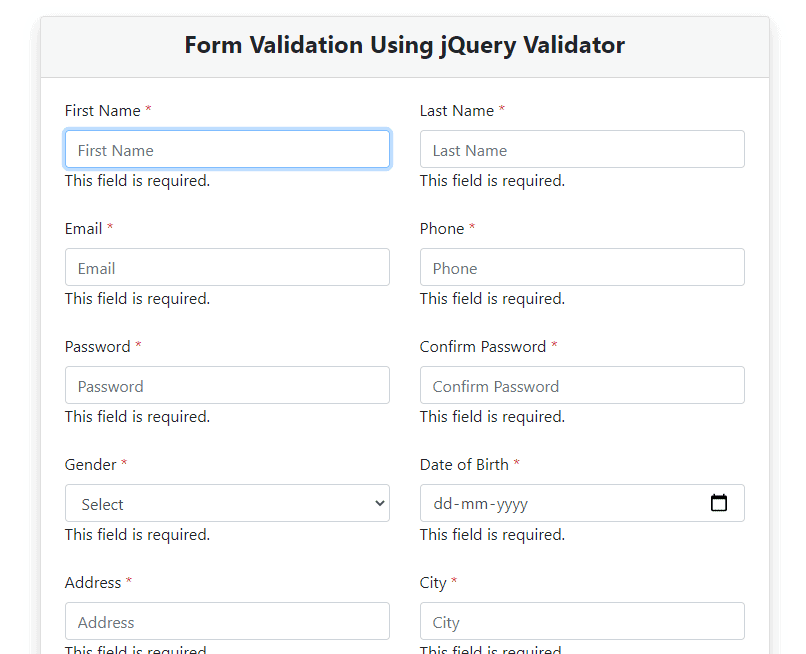Open the date picker calendar icon

(719, 503)
